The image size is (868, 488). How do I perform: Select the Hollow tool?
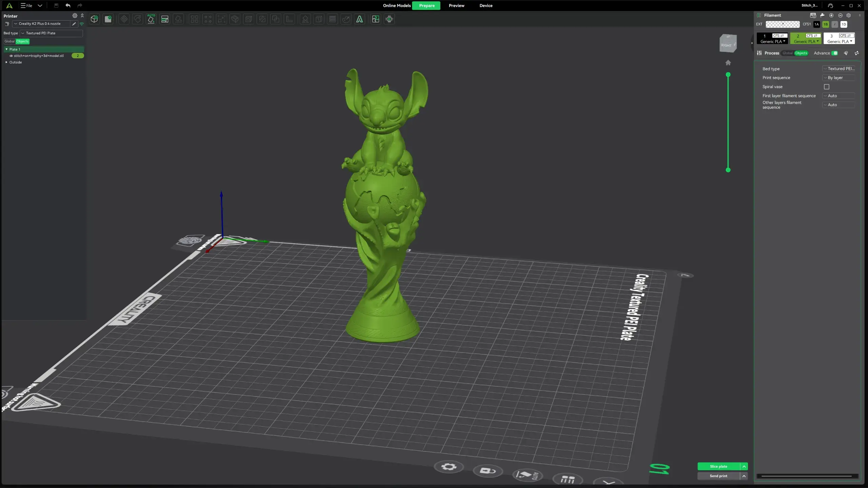(249, 19)
